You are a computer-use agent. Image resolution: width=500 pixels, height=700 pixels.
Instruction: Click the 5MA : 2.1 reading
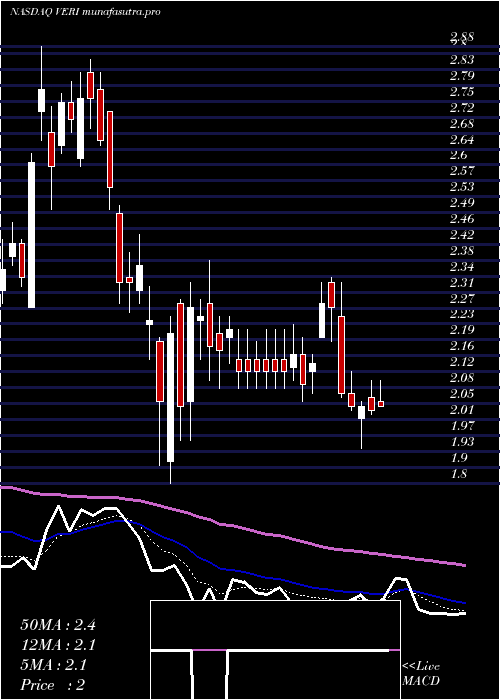click(x=54, y=665)
